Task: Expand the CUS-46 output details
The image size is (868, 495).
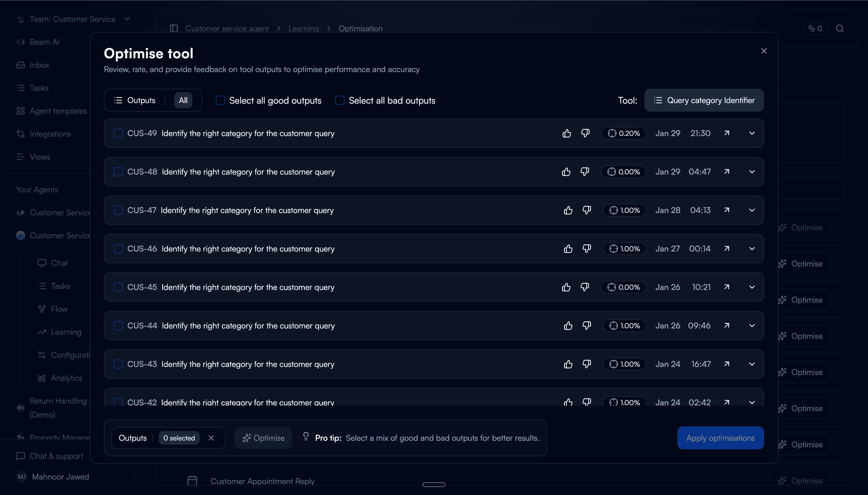Action: click(x=752, y=249)
